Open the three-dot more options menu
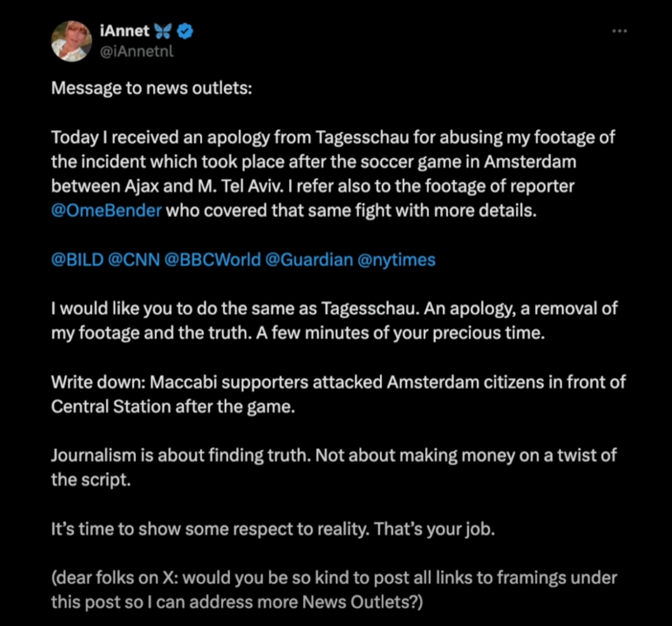This screenshot has height=626, width=672. click(x=619, y=32)
